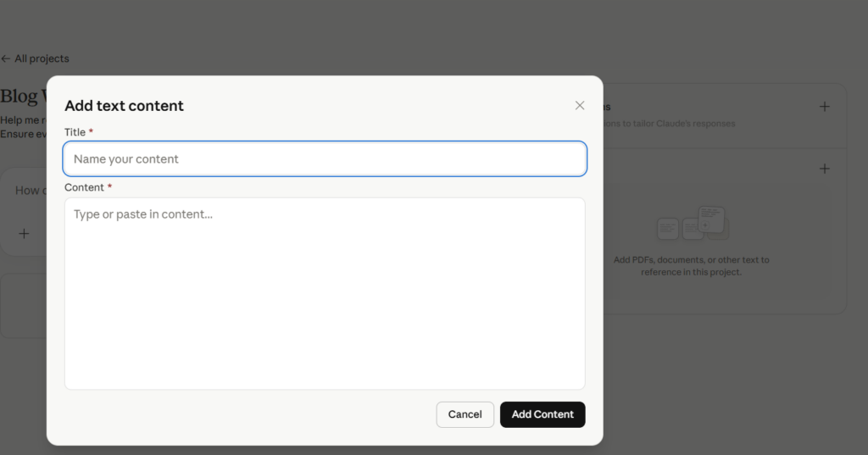Open the All projects link
Screen dimensions: 868x455
pos(42,59)
